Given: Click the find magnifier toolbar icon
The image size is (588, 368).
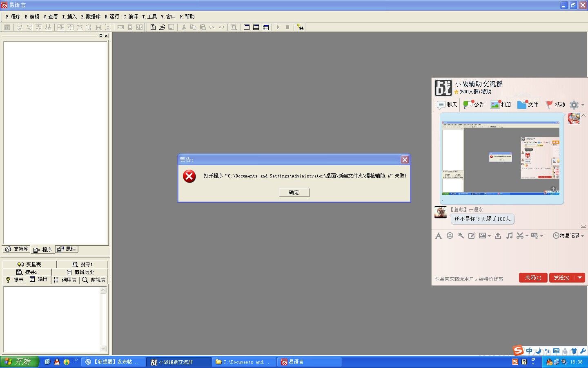Looking at the screenshot, I should pos(234,27).
